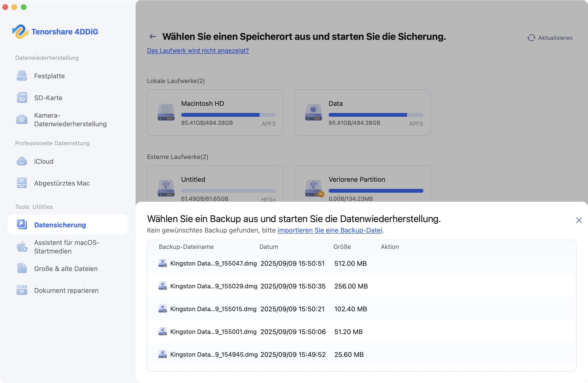The width and height of the screenshot is (588, 383).
Task: Click date '2025/09/09 15:50:51'
Action: [x=292, y=263]
